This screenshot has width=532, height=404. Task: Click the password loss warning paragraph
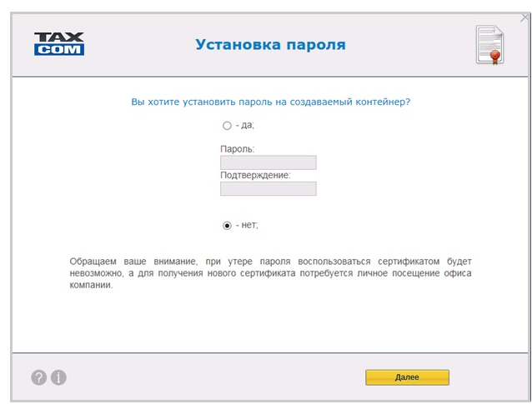[x=270, y=273]
